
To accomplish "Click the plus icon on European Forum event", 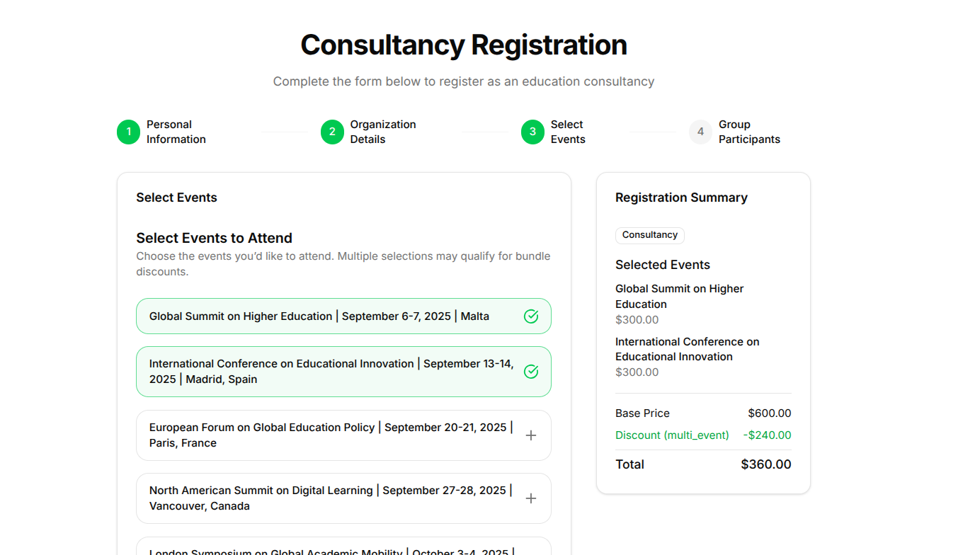I will click(531, 435).
